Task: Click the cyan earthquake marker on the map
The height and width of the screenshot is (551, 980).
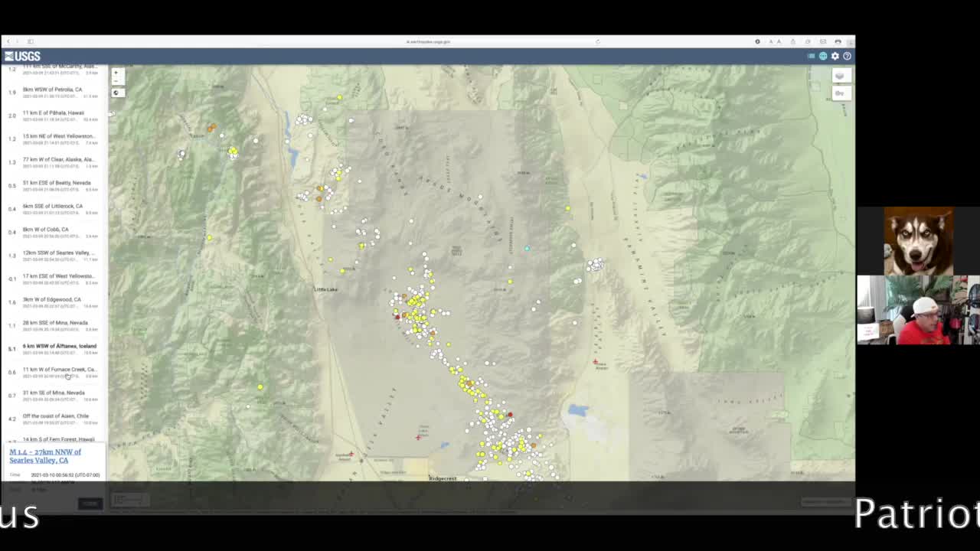Action: point(527,248)
